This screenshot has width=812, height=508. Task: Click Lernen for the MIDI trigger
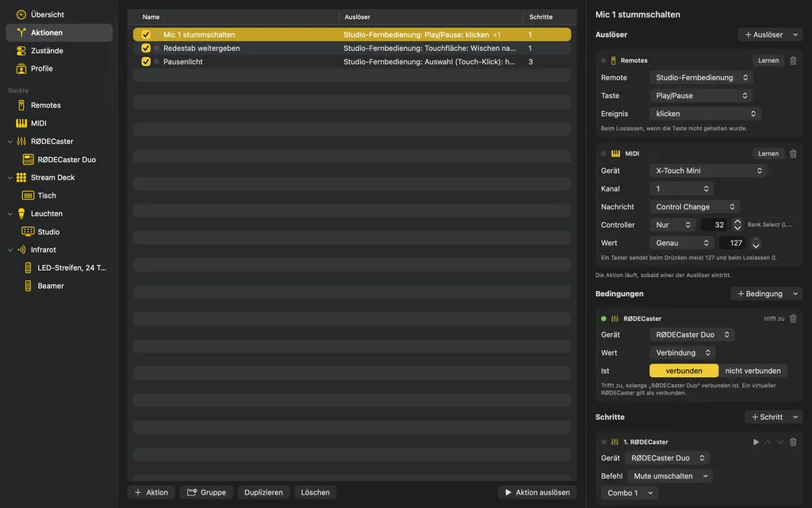point(768,154)
